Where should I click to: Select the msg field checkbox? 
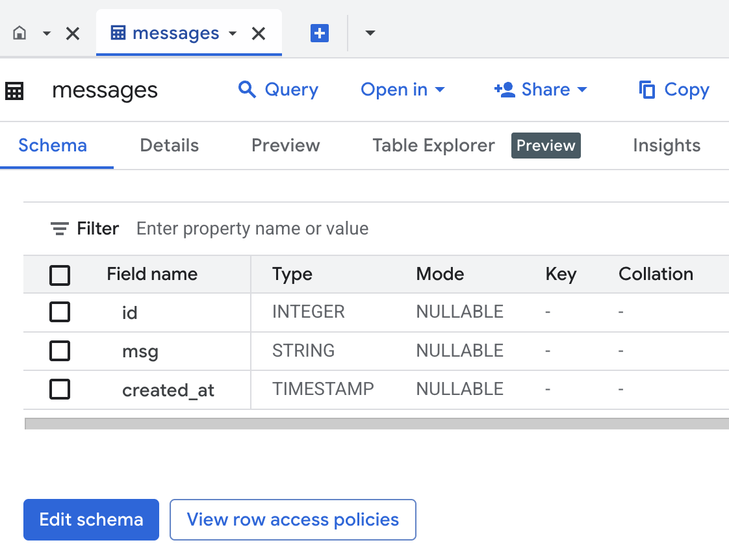pyautogui.click(x=60, y=351)
